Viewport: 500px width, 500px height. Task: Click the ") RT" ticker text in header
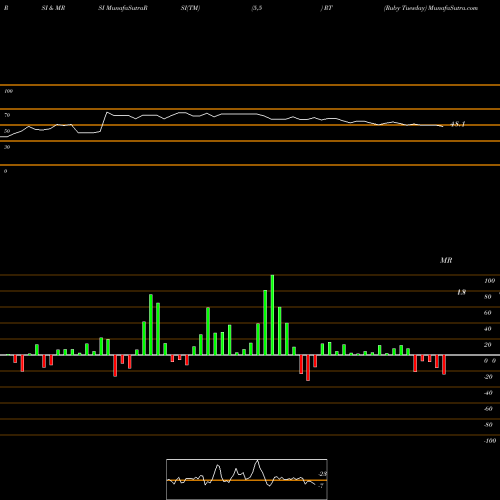tap(327, 8)
